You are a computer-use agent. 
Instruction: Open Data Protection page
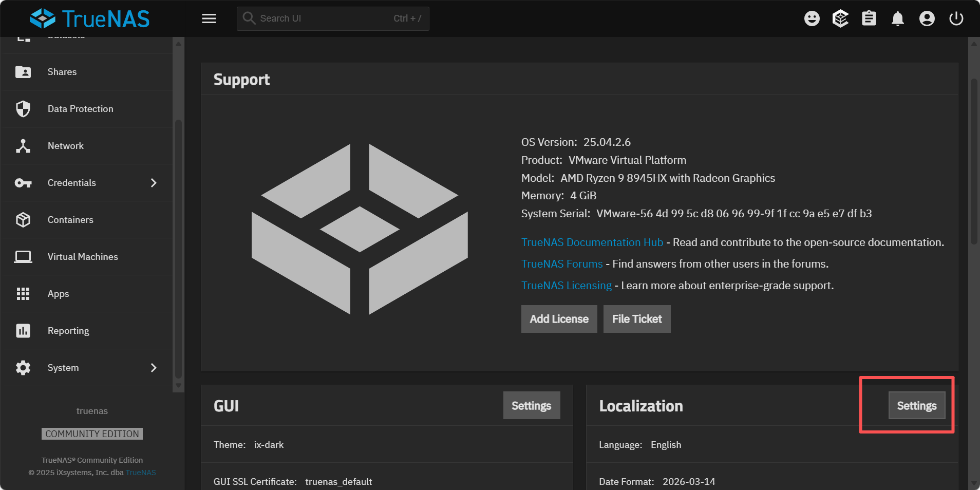point(80,109)
